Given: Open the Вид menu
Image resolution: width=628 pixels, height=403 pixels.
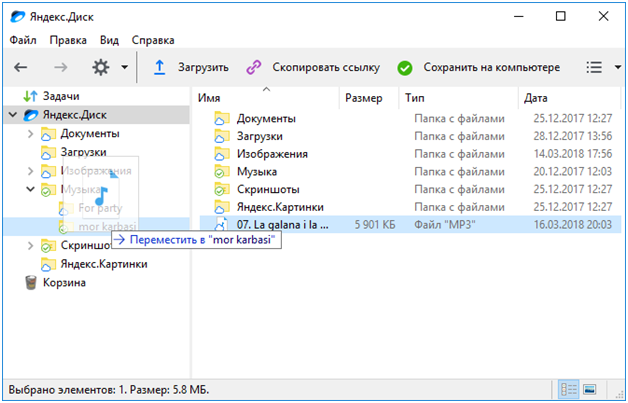Looking at the screenshot, I should click(x=109, y=40).
